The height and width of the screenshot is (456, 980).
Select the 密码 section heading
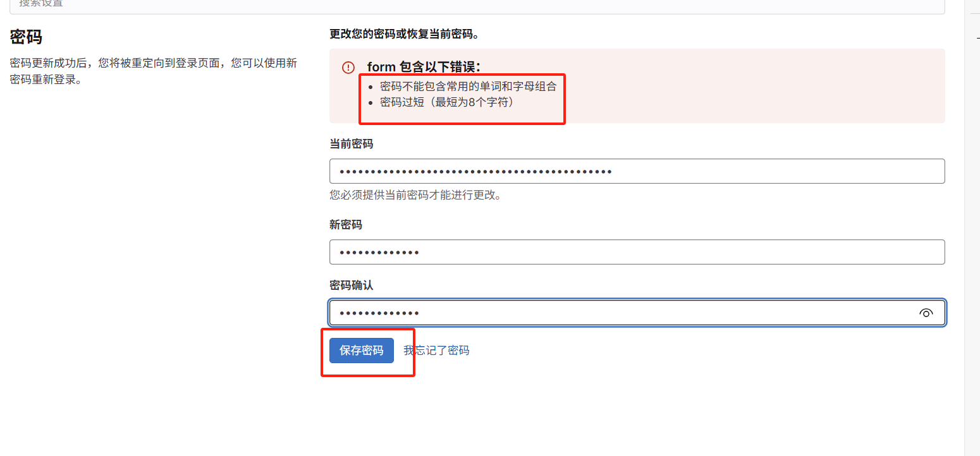tap(26, 37)
